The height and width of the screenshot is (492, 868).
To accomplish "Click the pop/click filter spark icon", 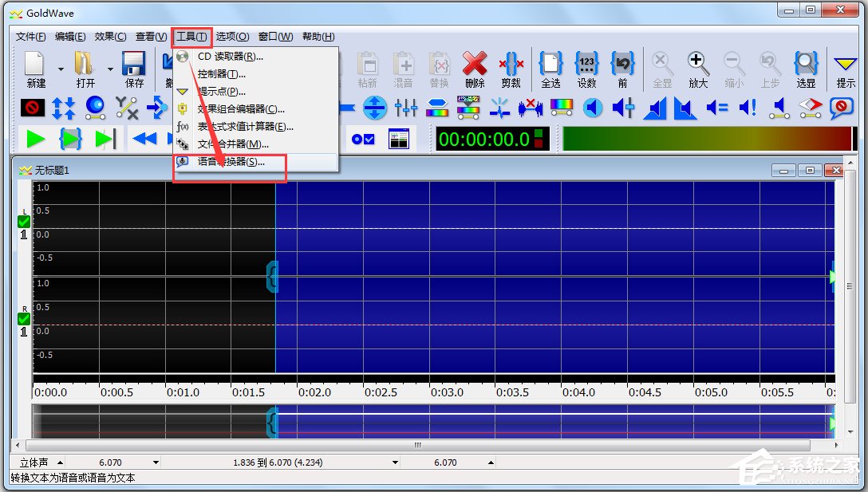I will coord(499,108).
